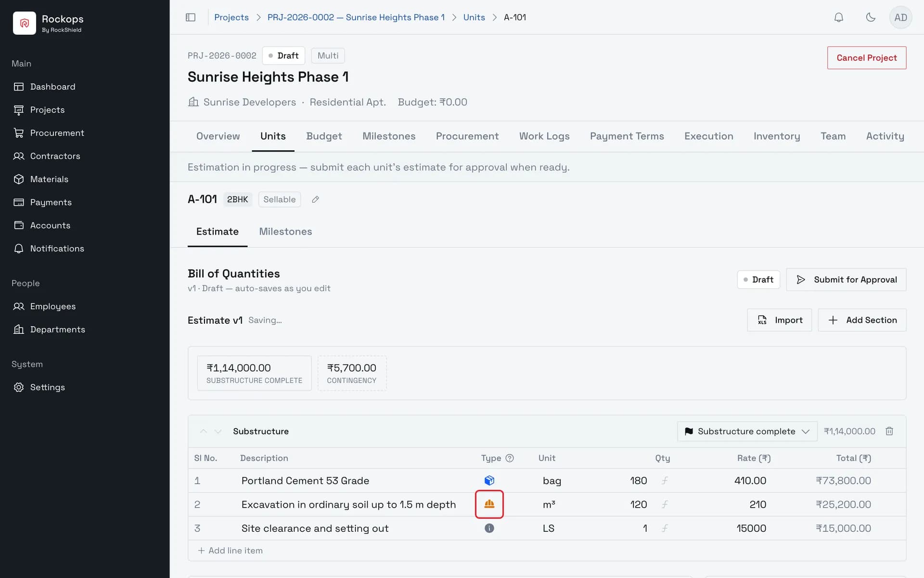The width and height of the screenshot is (924, 578).
Task: Switch to the Budget tab
Action: click(x=324, y=136)
